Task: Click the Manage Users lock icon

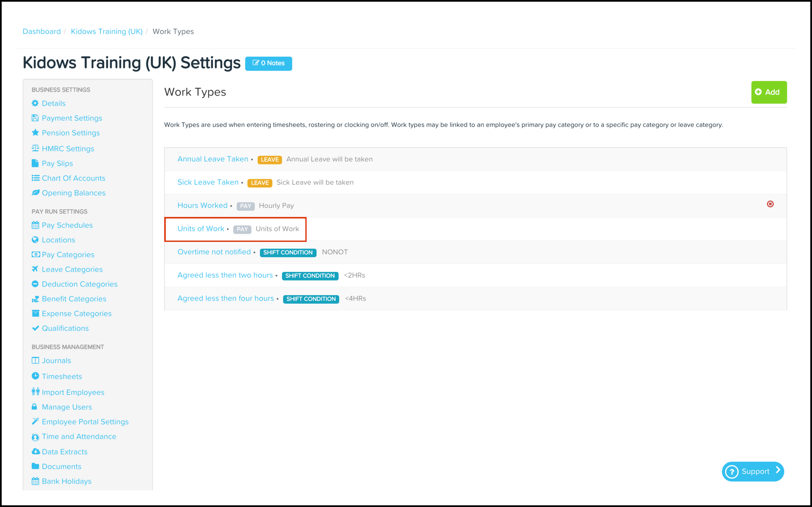Action: tap(35, 407)
